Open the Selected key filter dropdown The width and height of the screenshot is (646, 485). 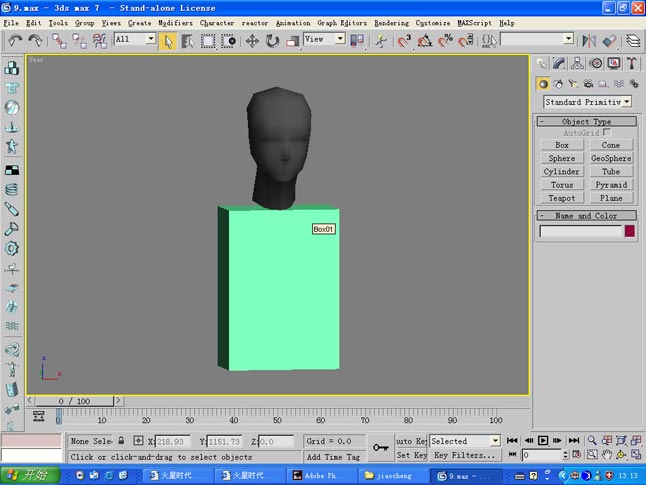495,441
